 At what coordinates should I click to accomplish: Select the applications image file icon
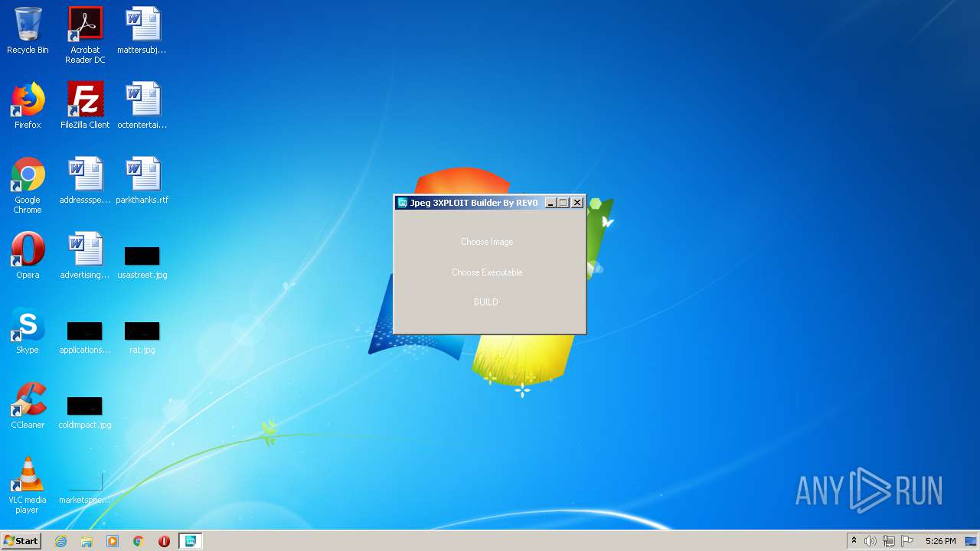pyautogui.click(x=85, y=337)
